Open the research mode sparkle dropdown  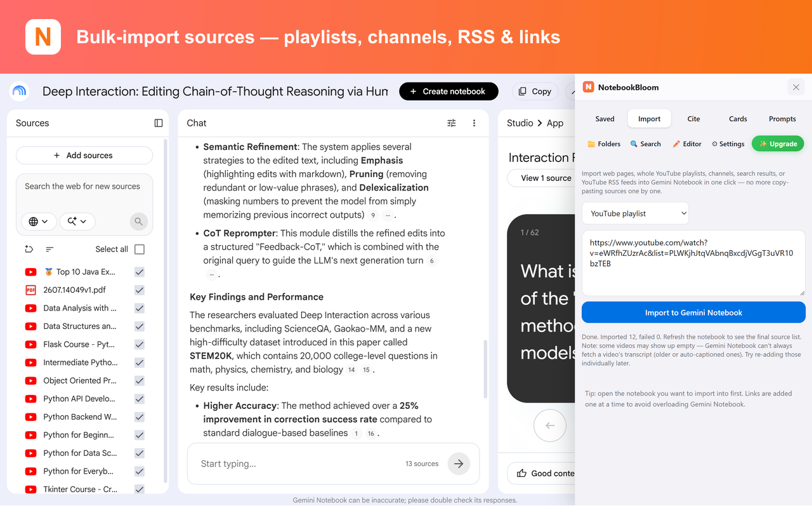point(77,221)
